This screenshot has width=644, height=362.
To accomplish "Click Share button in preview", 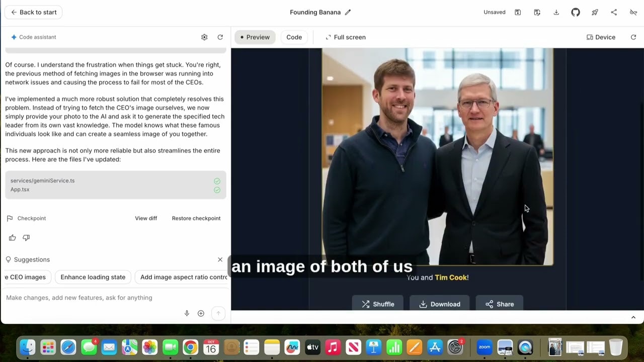I will point(500,304).
